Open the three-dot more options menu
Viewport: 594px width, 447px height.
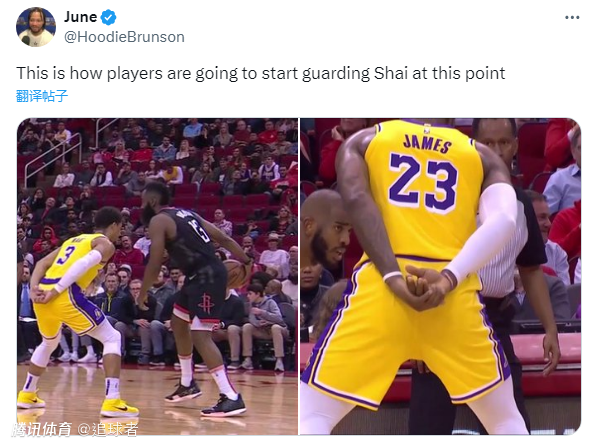572,17
